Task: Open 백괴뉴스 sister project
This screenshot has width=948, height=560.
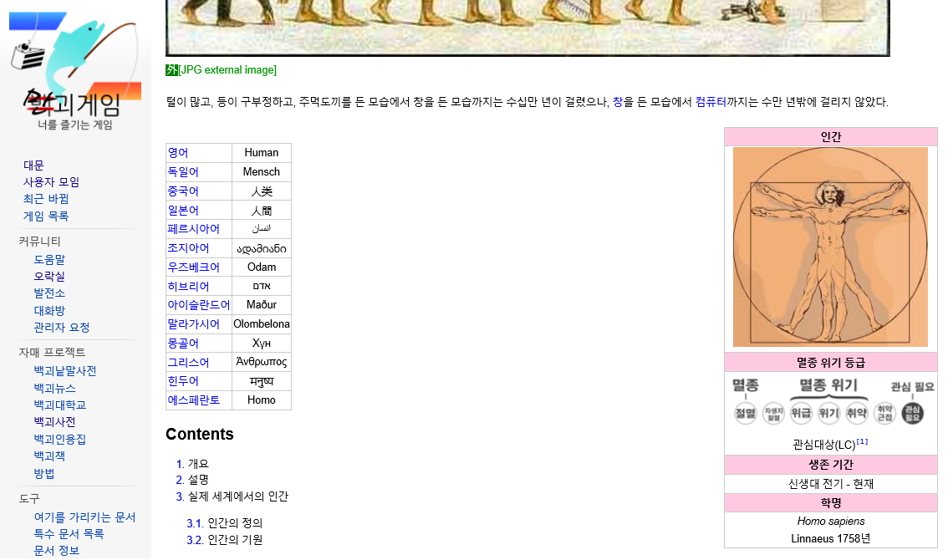Action: tap(55, 389)
